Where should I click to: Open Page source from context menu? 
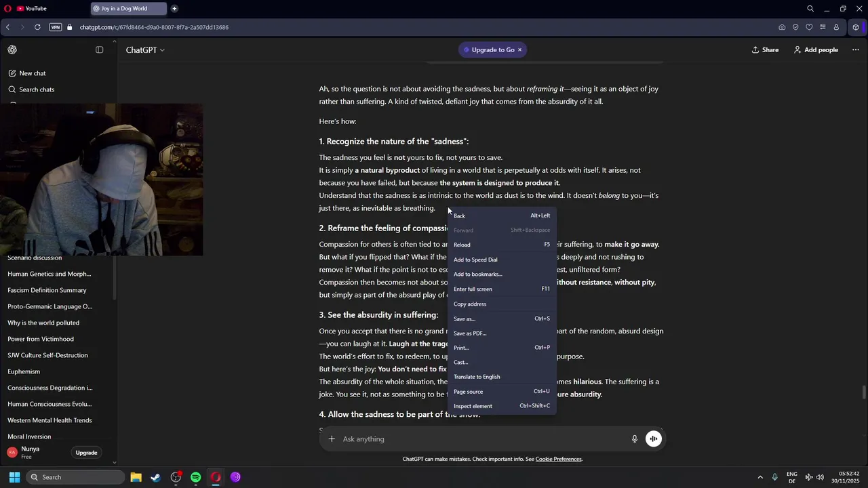[x=502, y=392]
